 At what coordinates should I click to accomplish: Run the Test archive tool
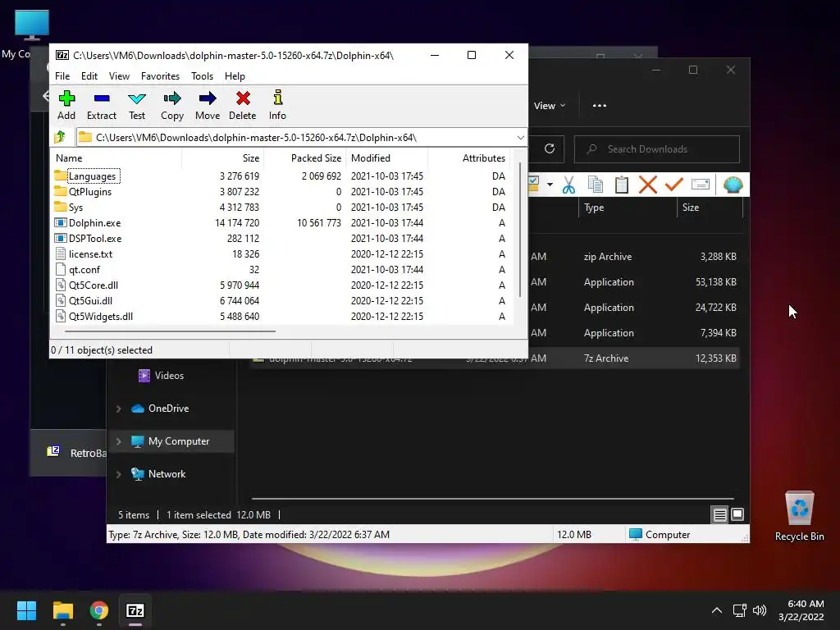coord(137,105)
